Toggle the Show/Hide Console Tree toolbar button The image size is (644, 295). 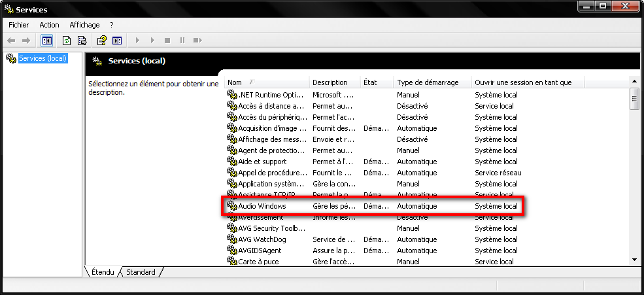[46, 41]
